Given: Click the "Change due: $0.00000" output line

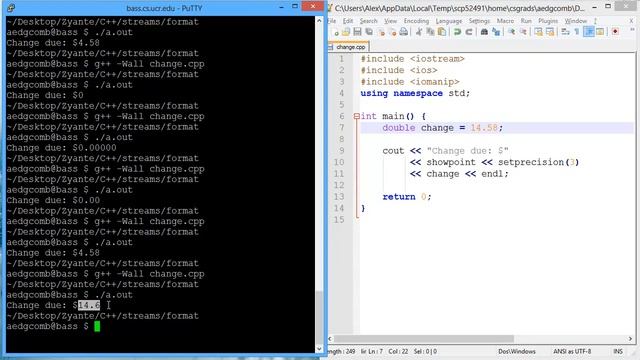Looking at the screenshot, I should click(61, 148).
